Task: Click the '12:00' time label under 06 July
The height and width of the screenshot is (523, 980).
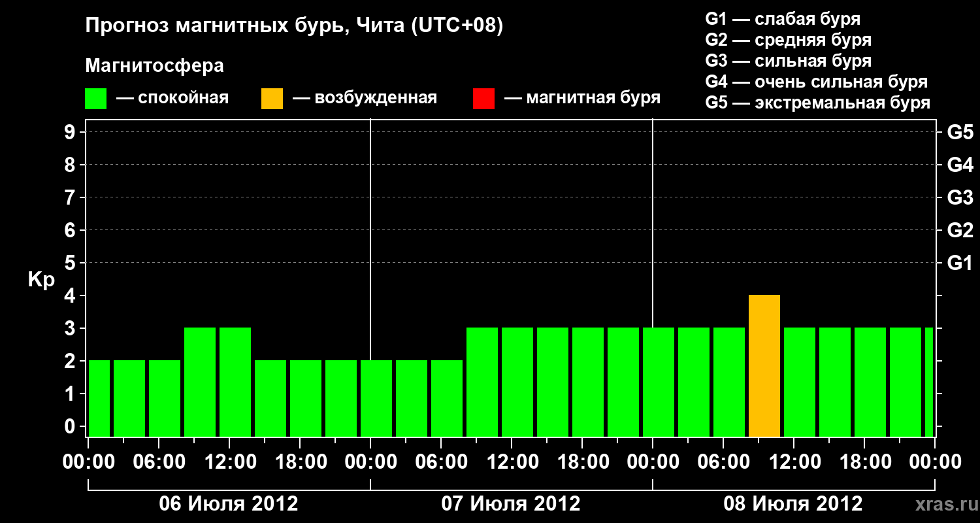Action: pos(230,462)
